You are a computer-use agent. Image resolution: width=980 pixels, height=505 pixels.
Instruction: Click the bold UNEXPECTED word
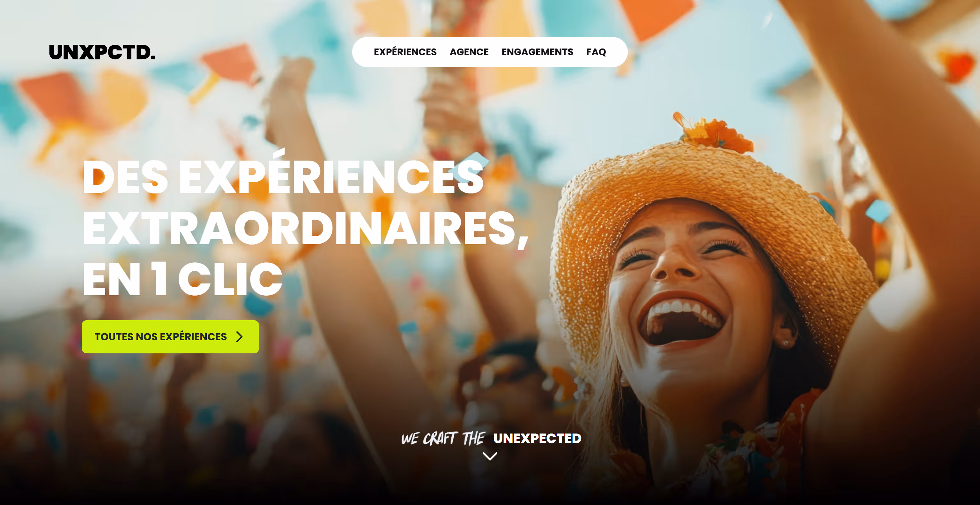(x=537, y=438)
